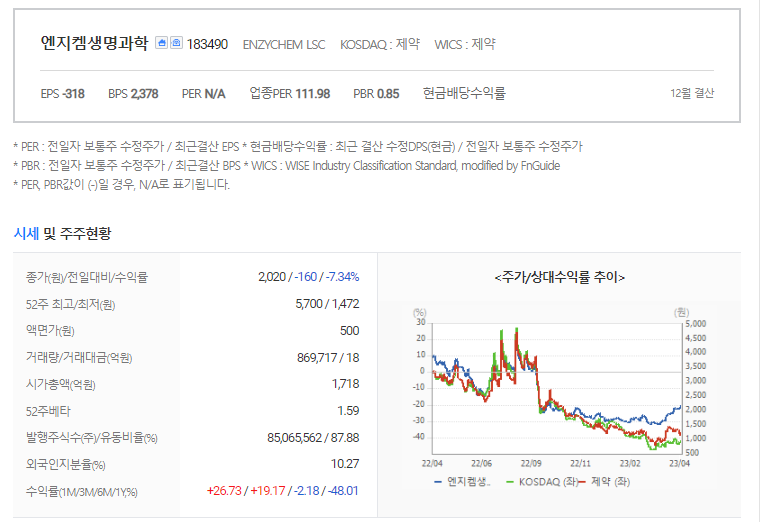Click daily change percentage -7.34%

pos(343,277)
